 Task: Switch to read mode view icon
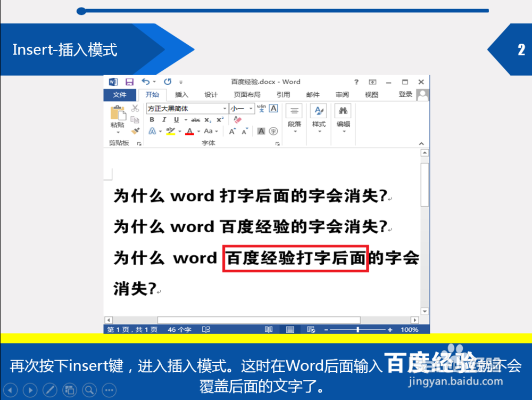(x=268, y=329)
